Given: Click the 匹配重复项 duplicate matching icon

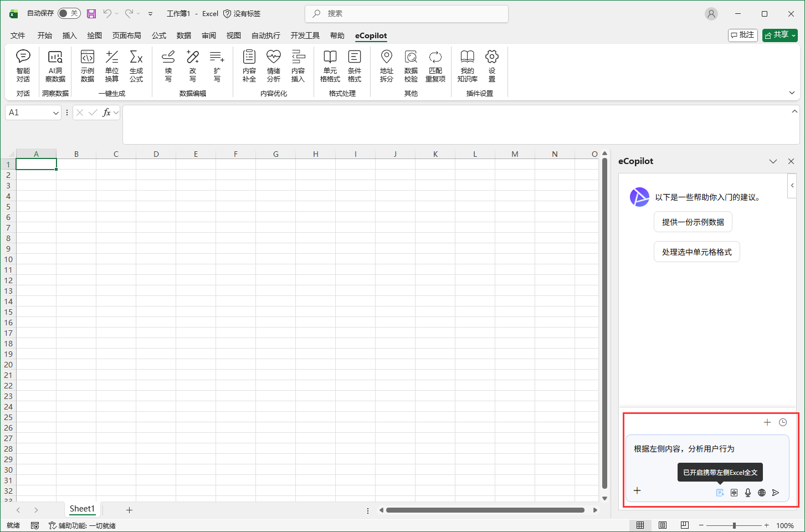Looking at the screenshot, I should [x=435, y=65].
